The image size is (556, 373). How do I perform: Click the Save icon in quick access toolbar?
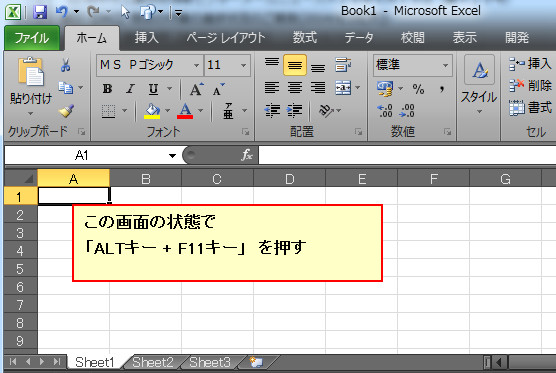tap(40, 12)
